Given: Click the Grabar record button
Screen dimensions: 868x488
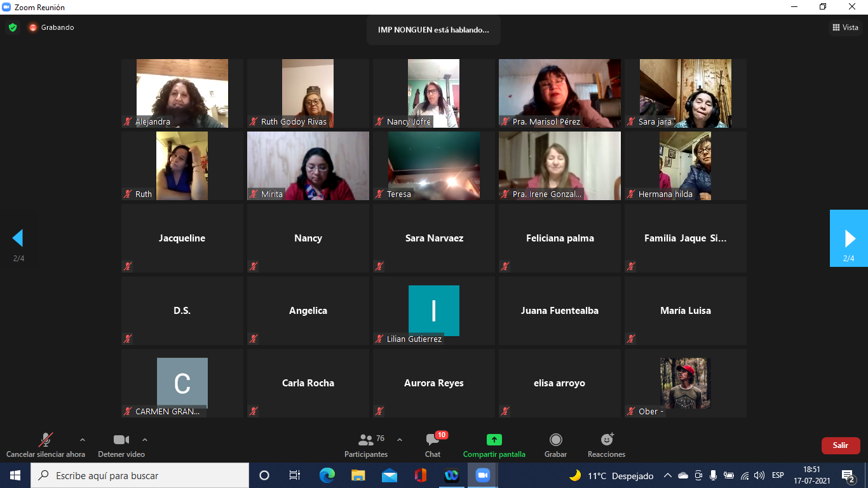Looking at the screenshot, I should click(555, 445).
